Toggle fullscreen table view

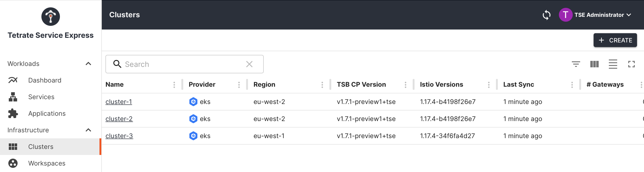631,64
